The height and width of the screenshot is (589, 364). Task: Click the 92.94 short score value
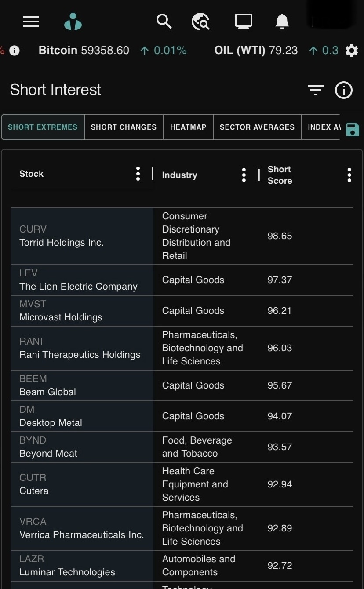click(280, 484)
